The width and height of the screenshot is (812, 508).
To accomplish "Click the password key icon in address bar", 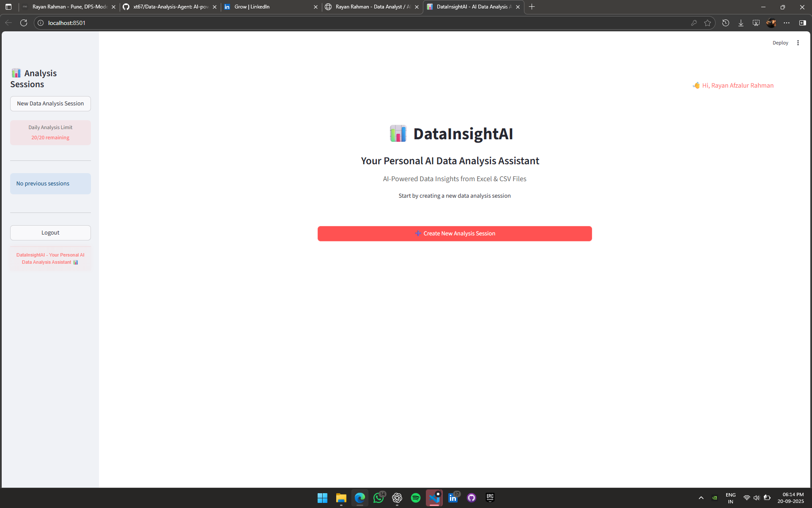I will coord(694,23).
